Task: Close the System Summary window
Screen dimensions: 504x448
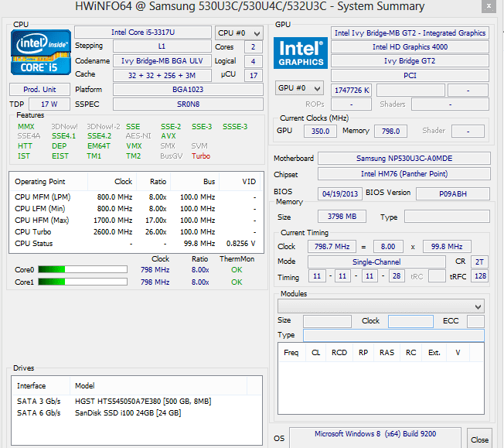Action: click(489, 6)
